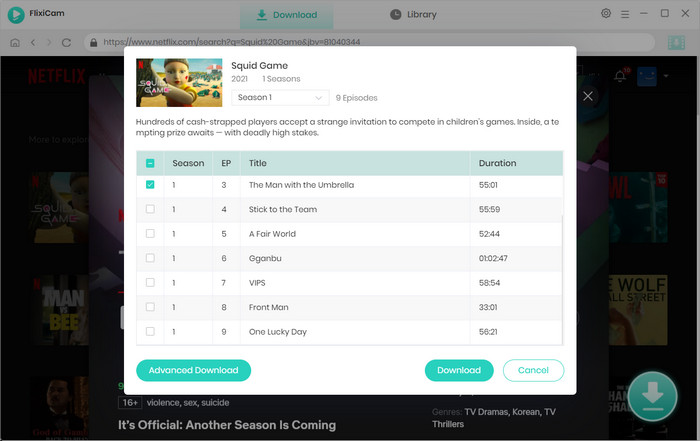Click the '16+' maturity rating badge

tap(130, 403)
